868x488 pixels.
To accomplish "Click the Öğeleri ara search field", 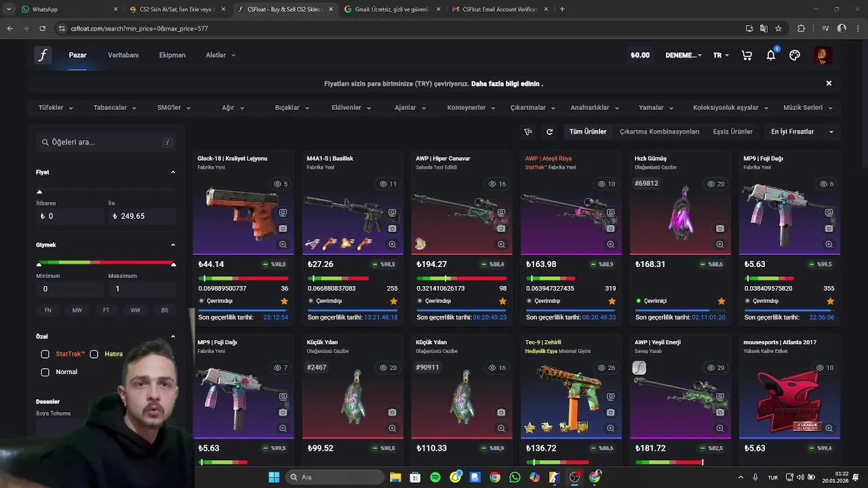I will pyautogui.click(x=106, y=142).
